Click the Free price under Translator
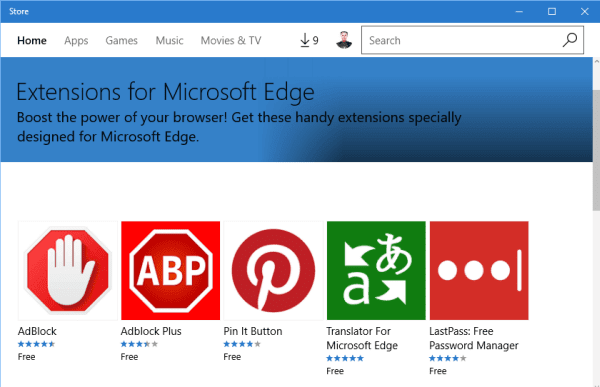The width and height of the screenshot is (600, 387). [x=335, y=371]
